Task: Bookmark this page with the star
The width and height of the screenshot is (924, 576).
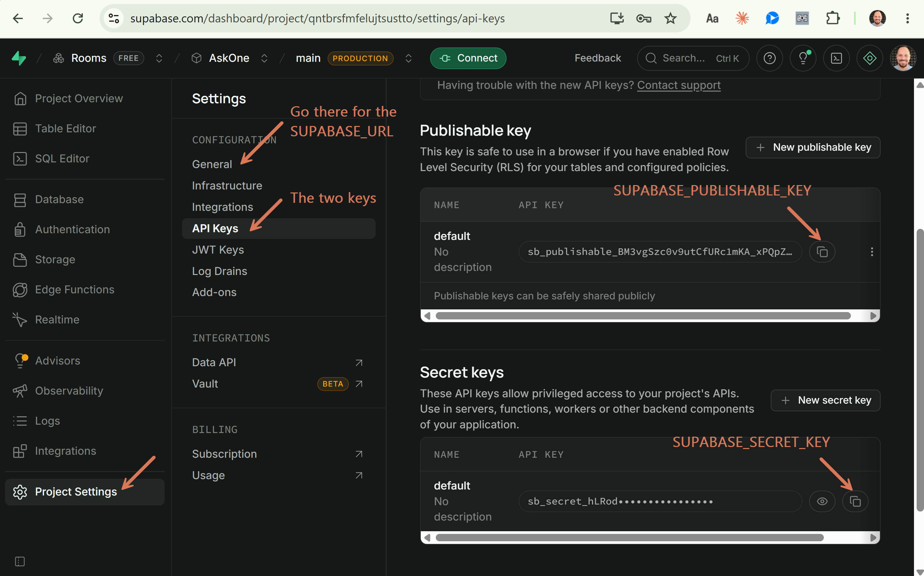Action: click(x=671, y=18)
